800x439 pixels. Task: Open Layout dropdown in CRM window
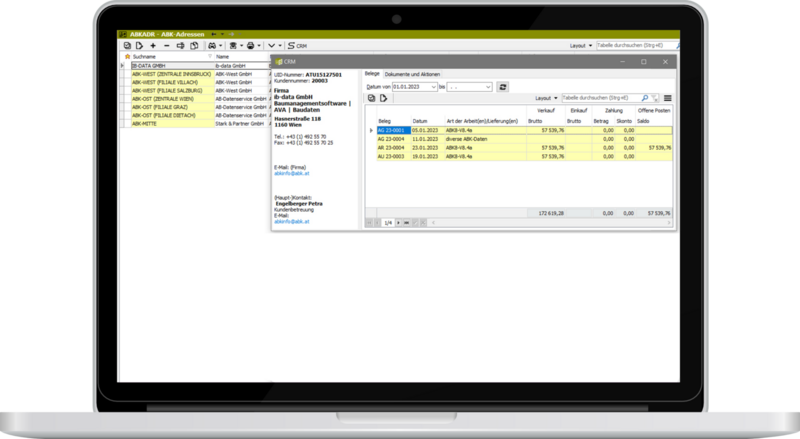coord(546,98)
